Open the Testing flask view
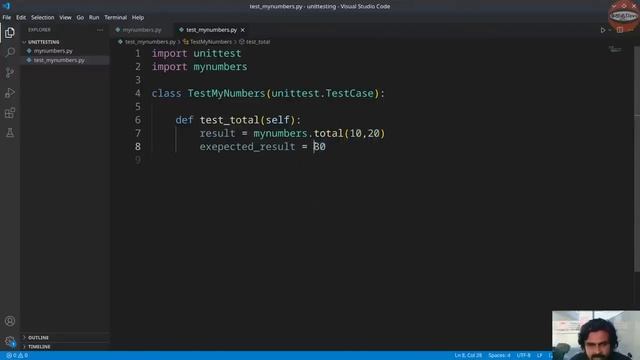Viewport: 640px width, 360px height. (x=10, y=133)
